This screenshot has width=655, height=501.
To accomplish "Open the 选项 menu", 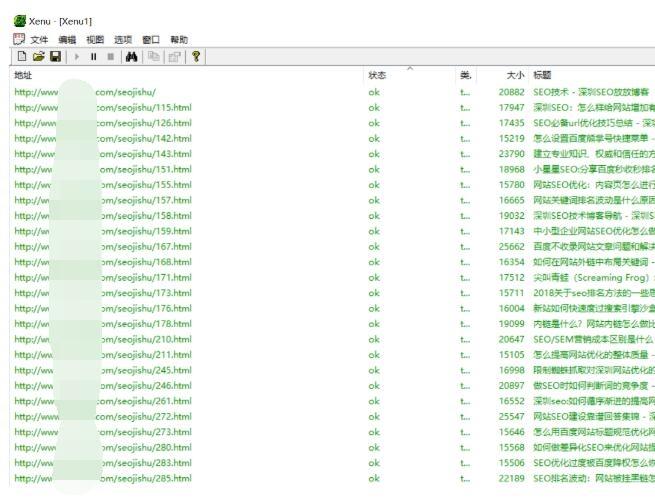I will (x=123, y=40).
